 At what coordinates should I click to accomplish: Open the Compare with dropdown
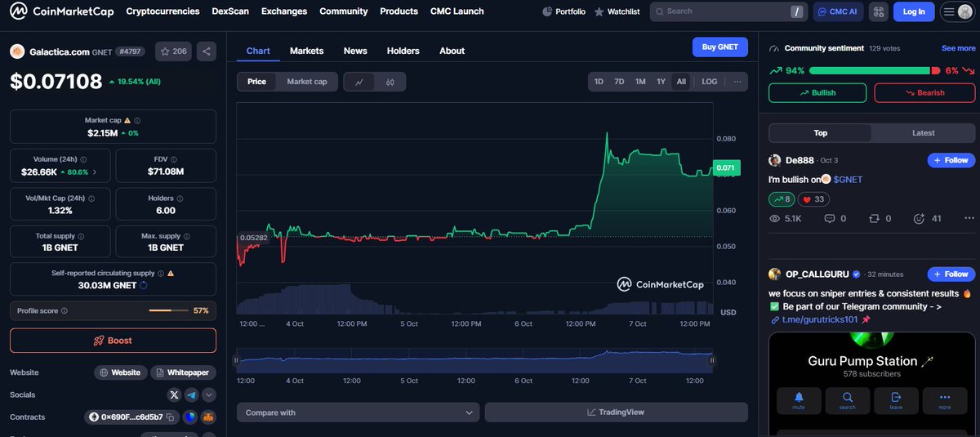click(358, 412)
